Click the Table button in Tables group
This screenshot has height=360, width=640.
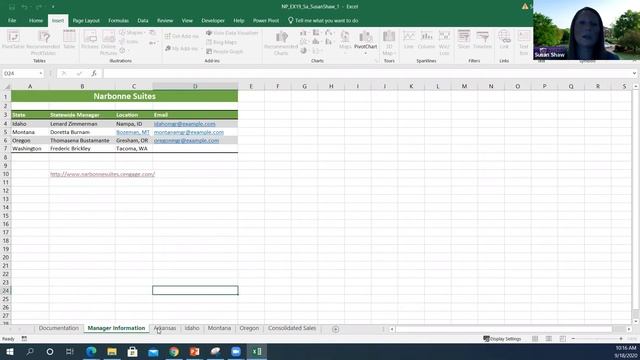coord(69,40)
